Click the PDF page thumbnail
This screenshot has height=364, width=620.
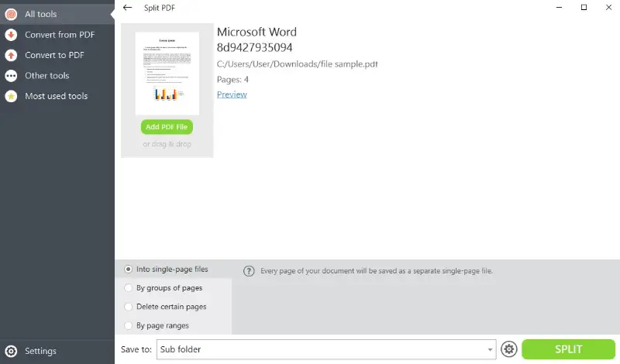[x=167, y=74]
